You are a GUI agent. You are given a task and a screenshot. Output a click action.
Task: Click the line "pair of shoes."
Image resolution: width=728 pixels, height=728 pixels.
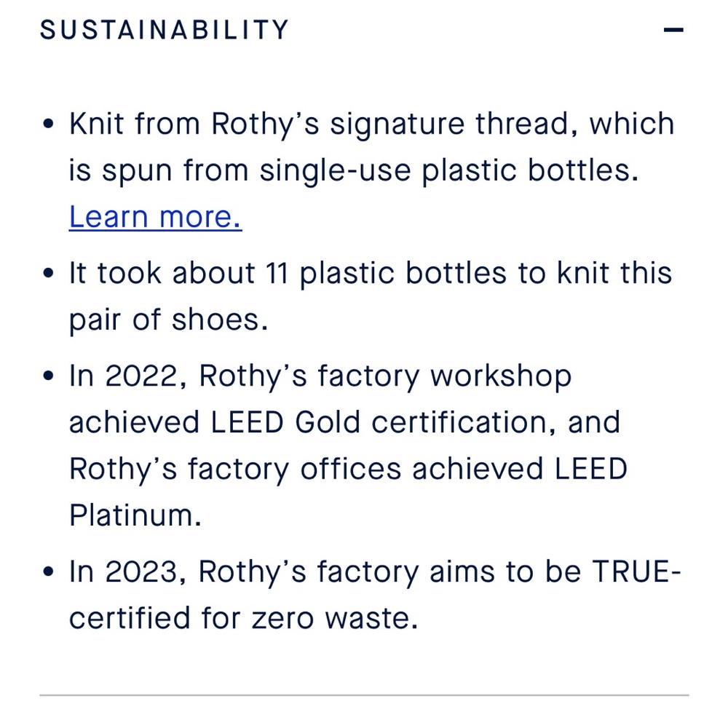point(169,320)
